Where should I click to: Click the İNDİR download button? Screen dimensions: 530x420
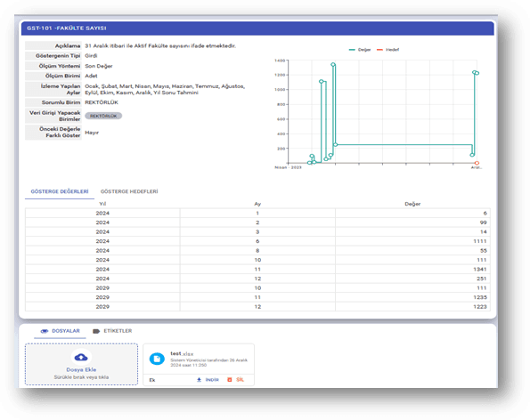point(208,380)
